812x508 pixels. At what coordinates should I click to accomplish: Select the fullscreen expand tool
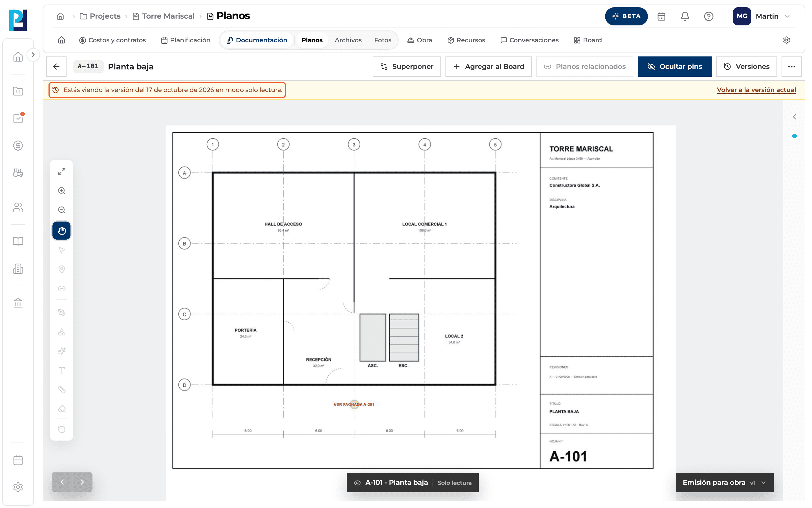[x=61, y=172]
